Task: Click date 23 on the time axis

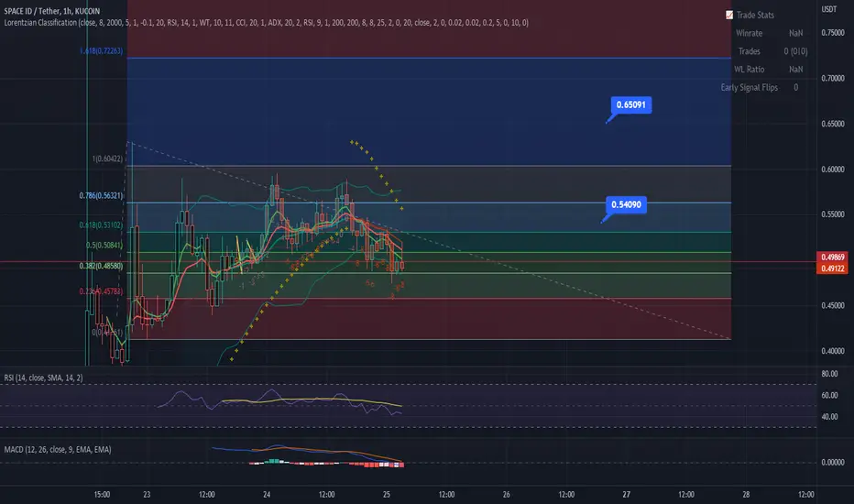Action: (147, 495)
